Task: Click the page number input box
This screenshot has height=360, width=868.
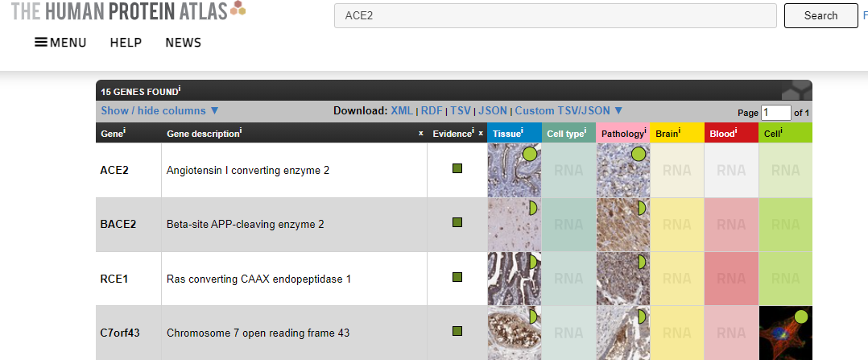Action: (775, 113)
